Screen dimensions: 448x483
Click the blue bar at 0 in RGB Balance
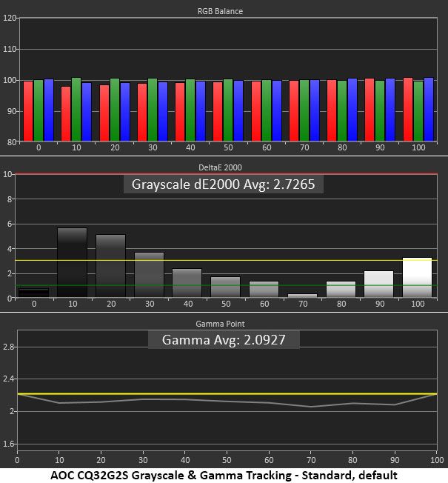[x=49, y=110]
